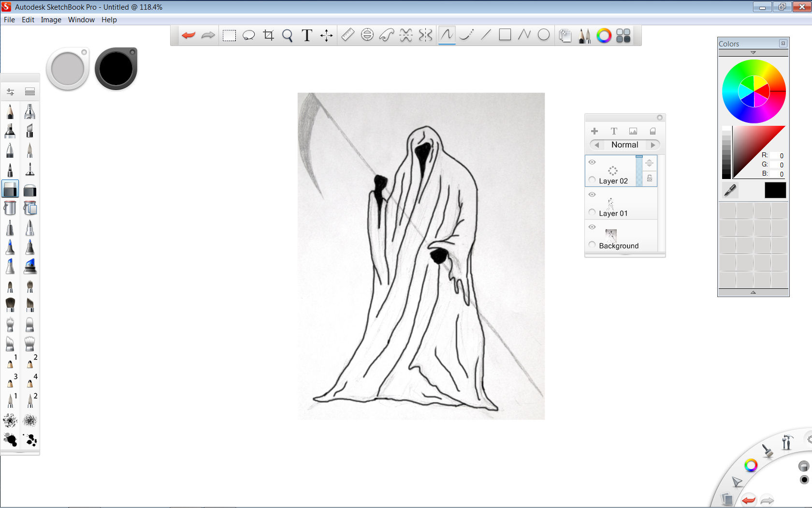This screenshot has height=508, width=812.
Task: Add a text layer in Layers panel
Action: pos(614,131)
